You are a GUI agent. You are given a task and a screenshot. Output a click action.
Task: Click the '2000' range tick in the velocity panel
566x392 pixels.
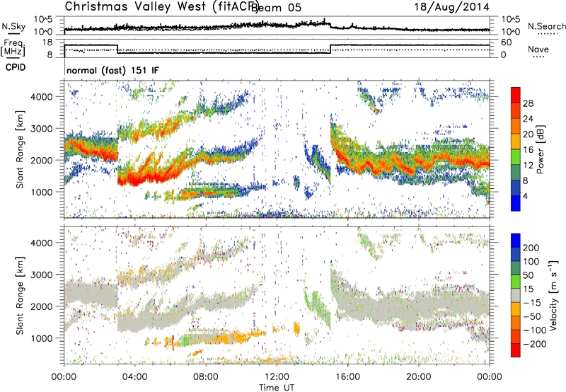[42, 306]
